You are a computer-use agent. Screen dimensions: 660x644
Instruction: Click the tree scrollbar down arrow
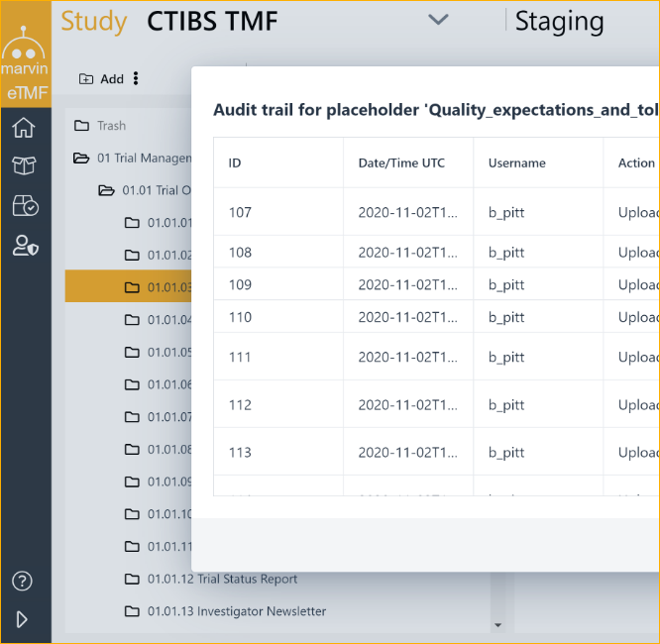point(497,625)
